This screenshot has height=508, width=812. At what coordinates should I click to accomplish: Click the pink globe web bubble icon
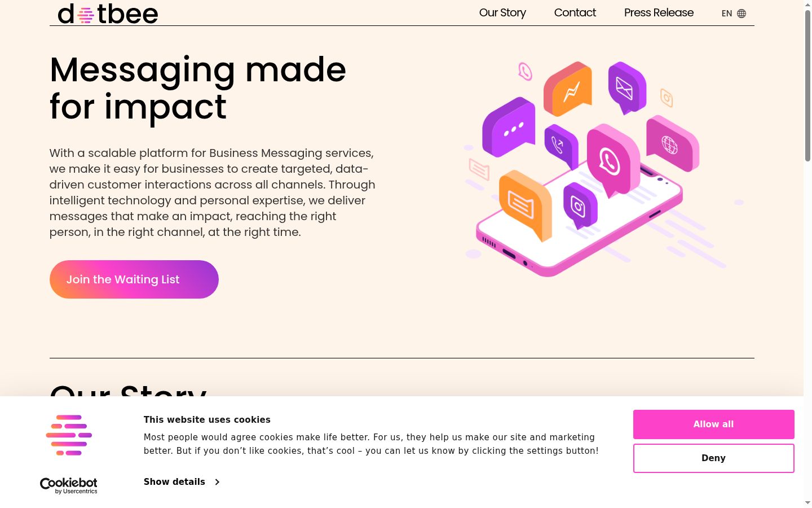(673, 143)
